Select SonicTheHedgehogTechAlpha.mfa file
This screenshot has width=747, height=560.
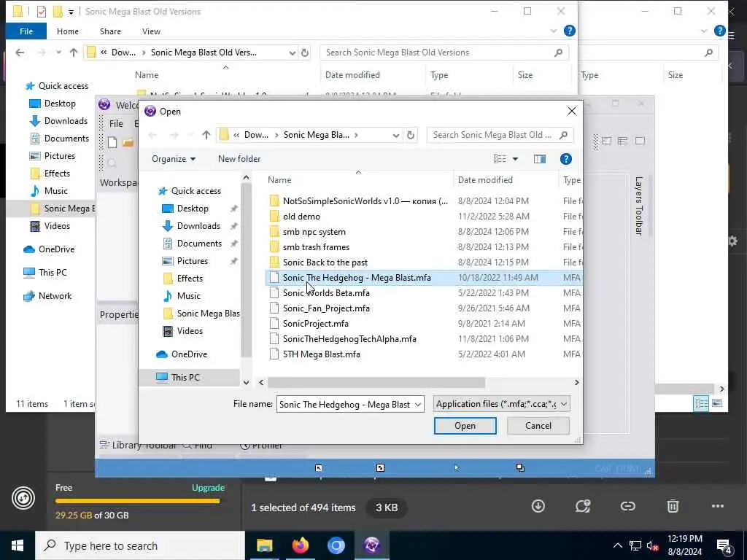[349, 338]
